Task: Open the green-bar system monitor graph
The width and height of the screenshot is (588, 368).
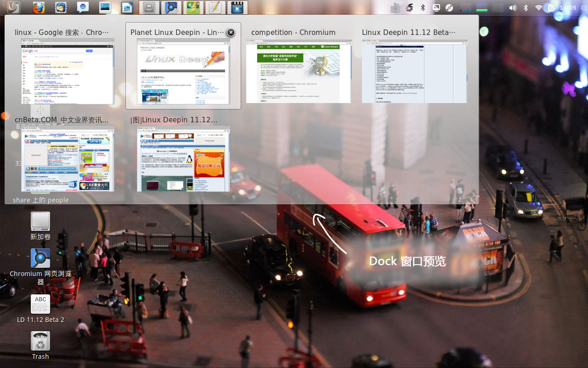Action: click(481, 8)
